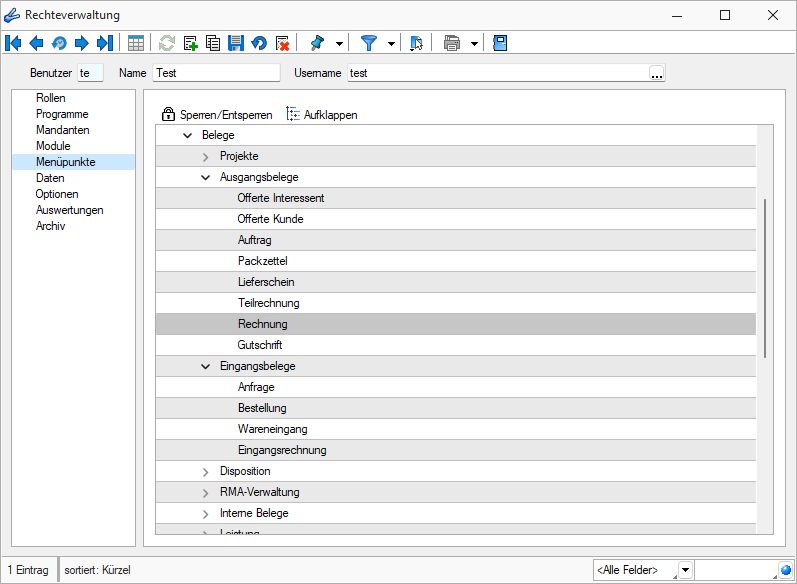
Task: Click the blue filter funnel icon
Action: pyautogui.click(x=369, y=43)
